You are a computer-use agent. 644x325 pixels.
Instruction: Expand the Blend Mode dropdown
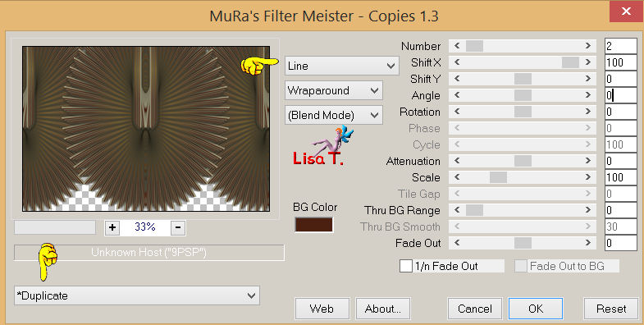pos(334,115)
